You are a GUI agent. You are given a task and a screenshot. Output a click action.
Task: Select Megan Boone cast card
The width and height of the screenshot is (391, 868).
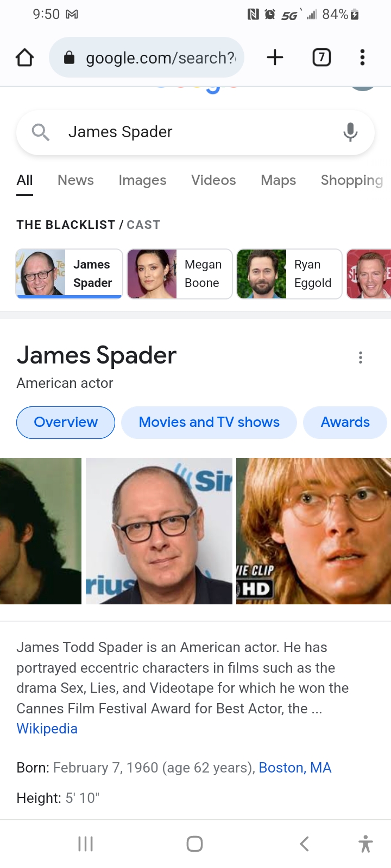pyautogui.click(x=180, y=274)
